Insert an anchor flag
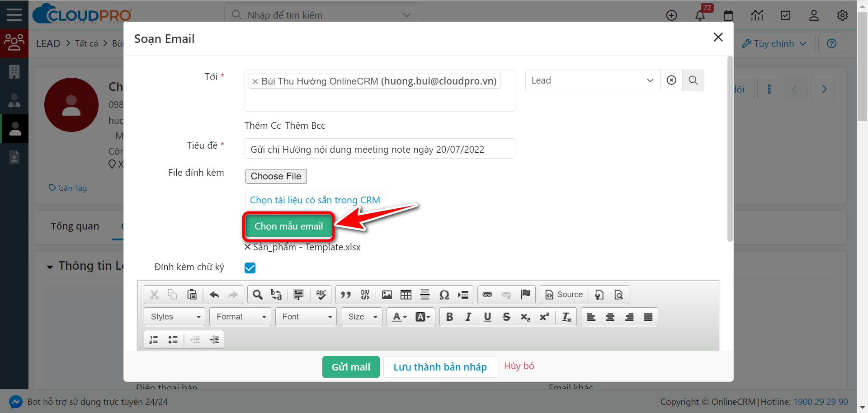Image resolution: width=868 pixels, height=413 pixels. (x=525, y=295)
